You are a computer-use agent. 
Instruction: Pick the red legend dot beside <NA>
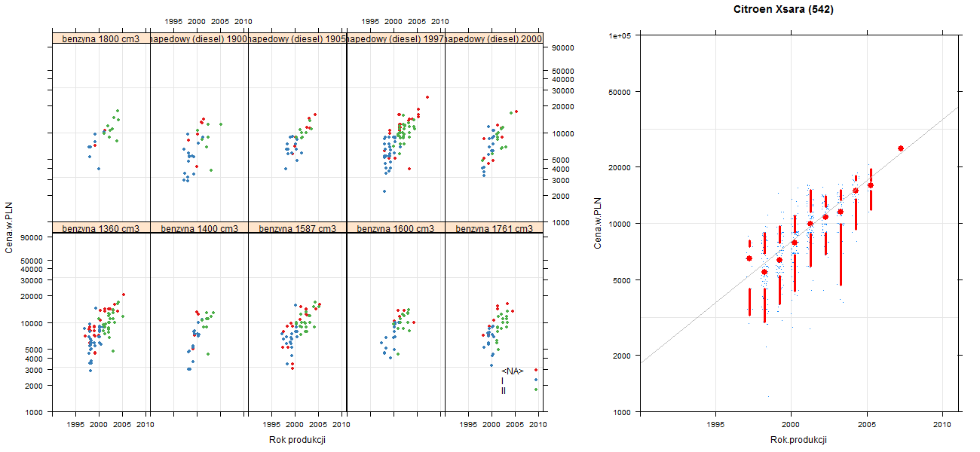tap(536, 370)
